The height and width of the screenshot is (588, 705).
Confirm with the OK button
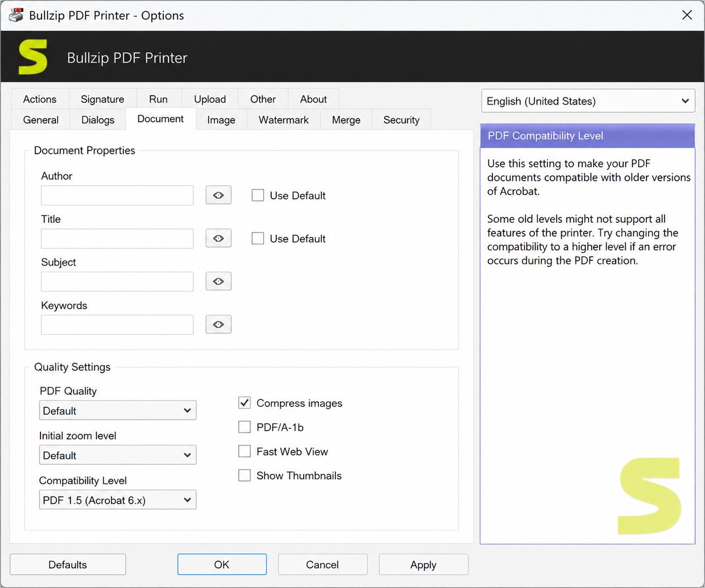click(222, 564)
